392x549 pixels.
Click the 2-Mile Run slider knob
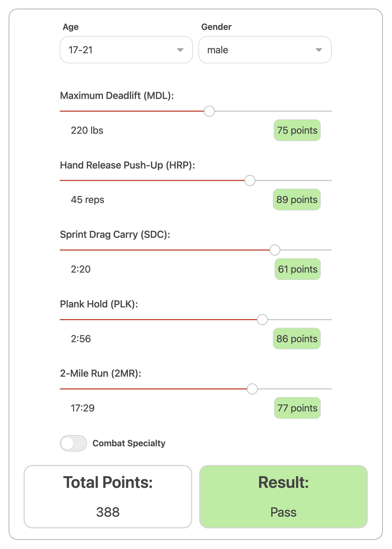[252, 389]
